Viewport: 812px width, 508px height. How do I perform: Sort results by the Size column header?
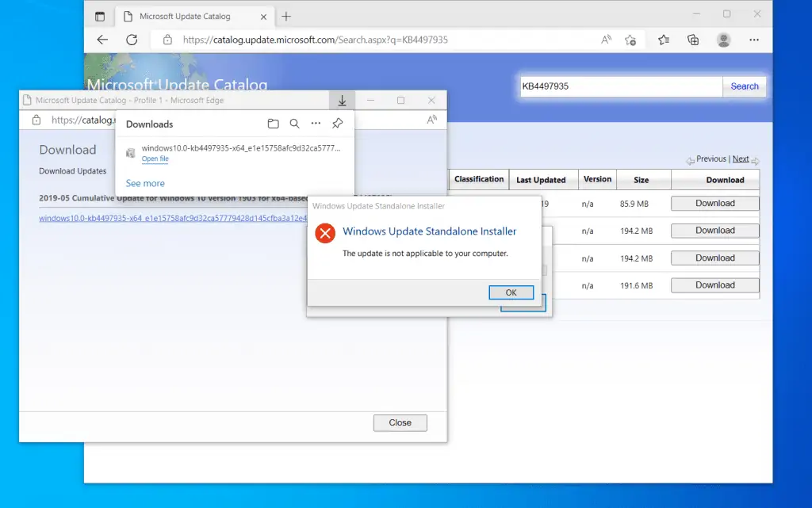tap(641, 180)
